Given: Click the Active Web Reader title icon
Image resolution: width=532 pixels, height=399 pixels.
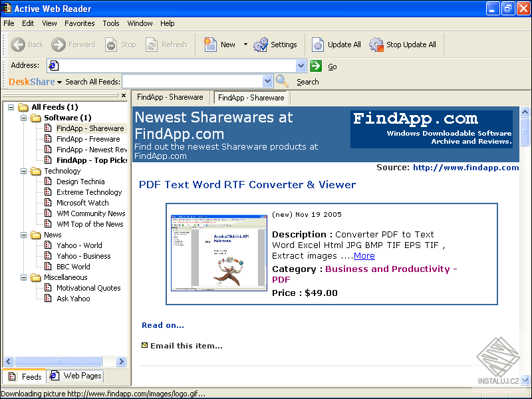Looking at the screenshot, I should pos(6,8).
